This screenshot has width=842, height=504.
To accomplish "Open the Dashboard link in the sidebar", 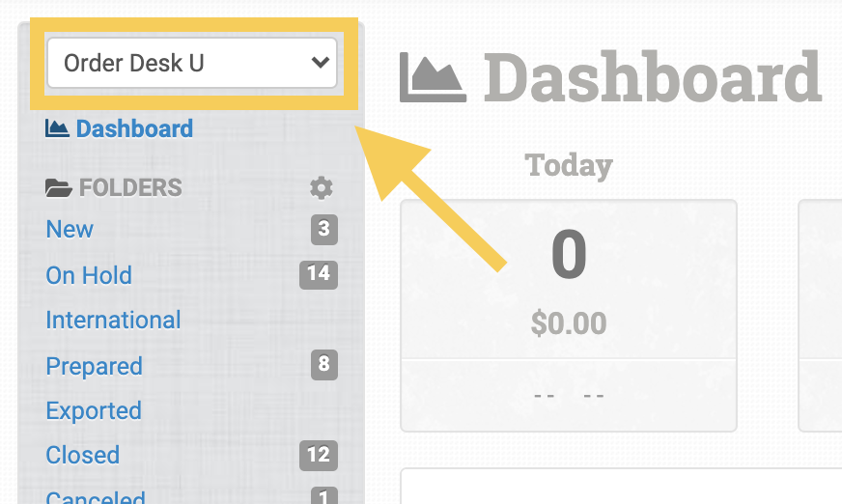I will point(134,128).
